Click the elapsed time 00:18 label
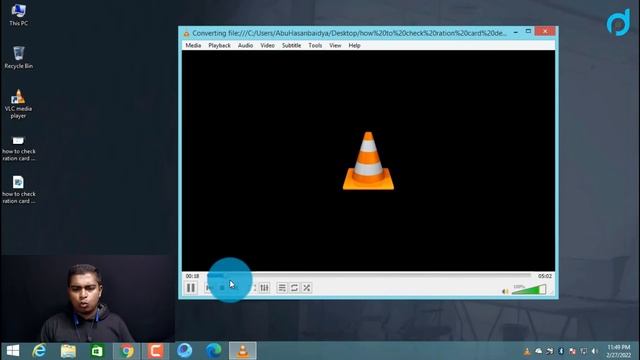 click(x=192, y=276)
